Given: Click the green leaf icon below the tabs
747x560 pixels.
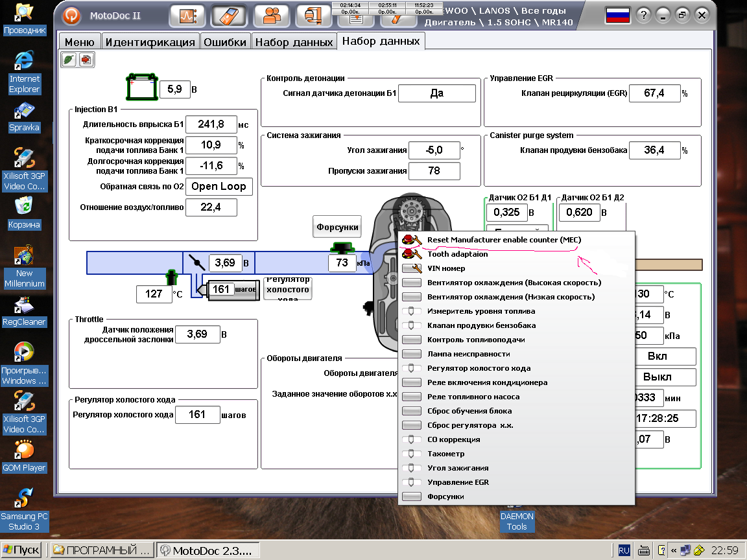Looking at the screenshot, I should coord(69,59).
